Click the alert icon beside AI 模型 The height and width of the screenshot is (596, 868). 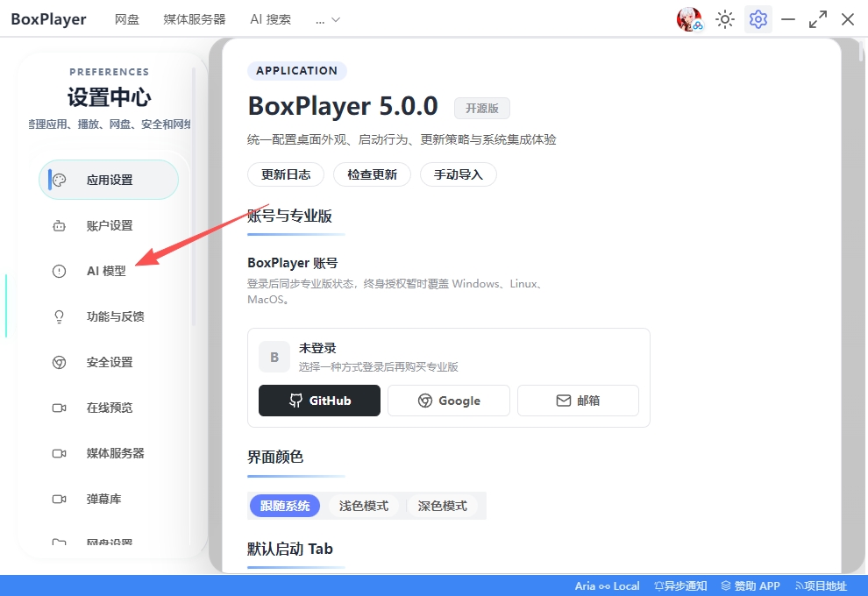coord(60,271)
